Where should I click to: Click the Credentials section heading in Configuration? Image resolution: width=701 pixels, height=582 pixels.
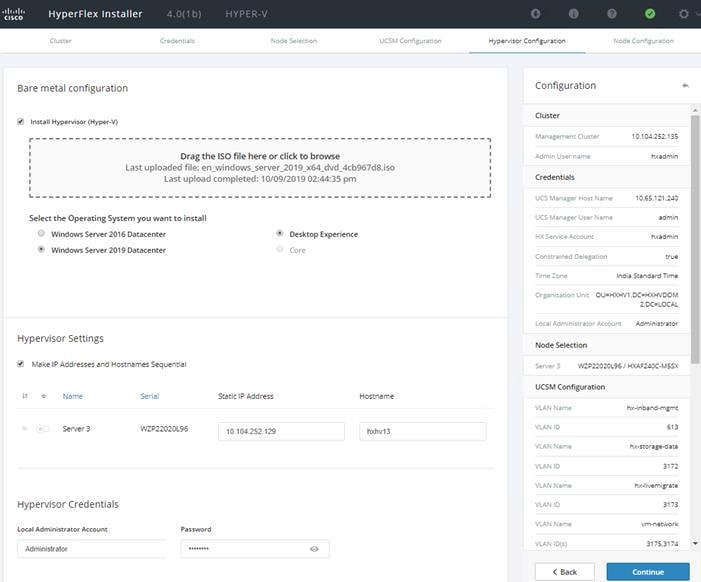coord(555,177)
